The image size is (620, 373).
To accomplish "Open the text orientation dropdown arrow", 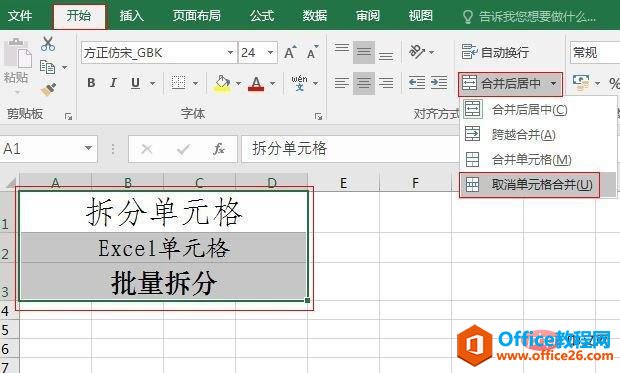I will (431, 52).
